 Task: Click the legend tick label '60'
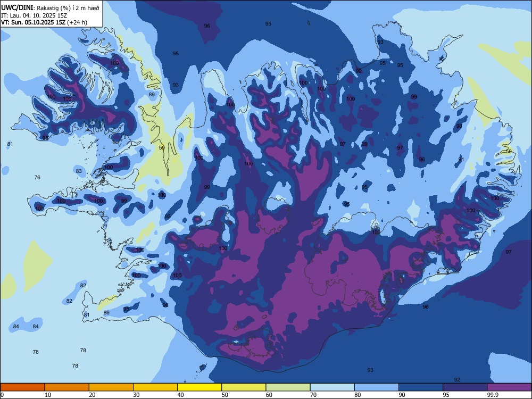coord(269,395)
